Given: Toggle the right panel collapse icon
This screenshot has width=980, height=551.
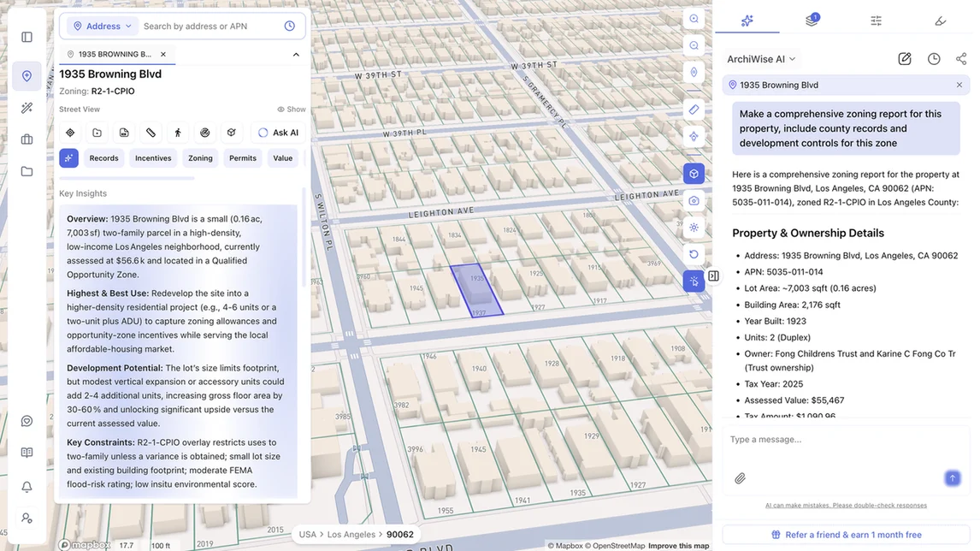Looking at the screenshot, I should click(713, 275).
